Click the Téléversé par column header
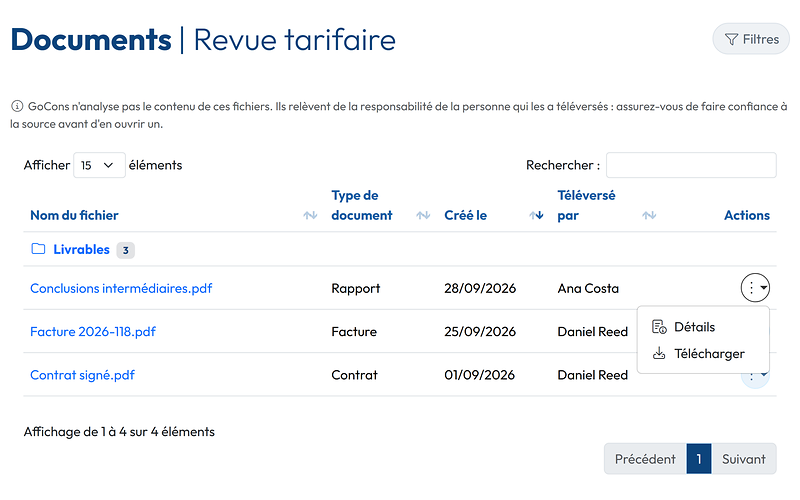Screen dimensions: 800x500 point(586,205)
